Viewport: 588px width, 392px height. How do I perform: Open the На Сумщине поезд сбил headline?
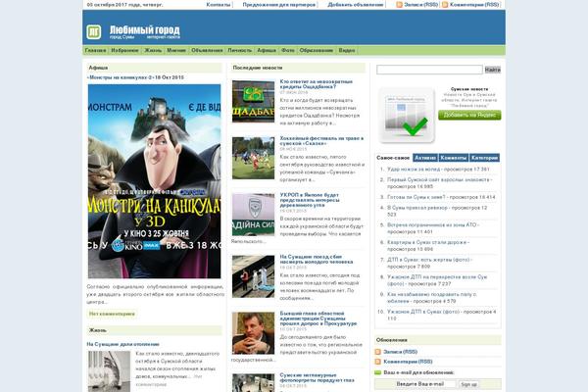pyautogui.click(x=317, y=259)
